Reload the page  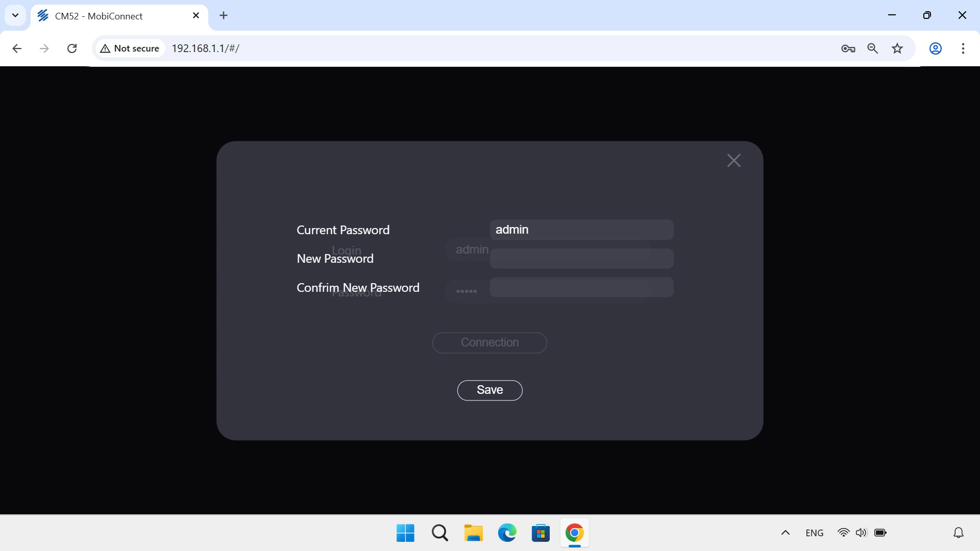72,48
